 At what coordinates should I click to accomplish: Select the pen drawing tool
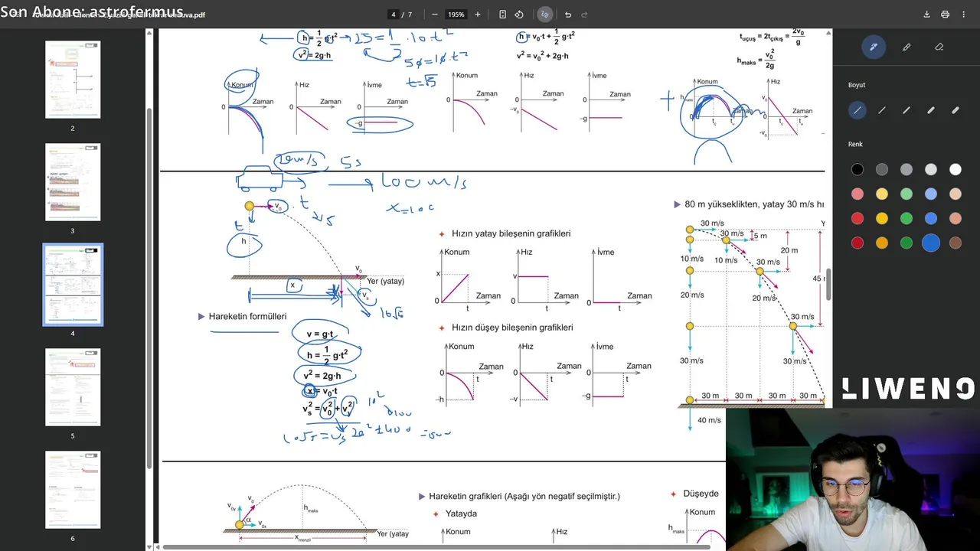pyautogui.click(x=874, y=47)
